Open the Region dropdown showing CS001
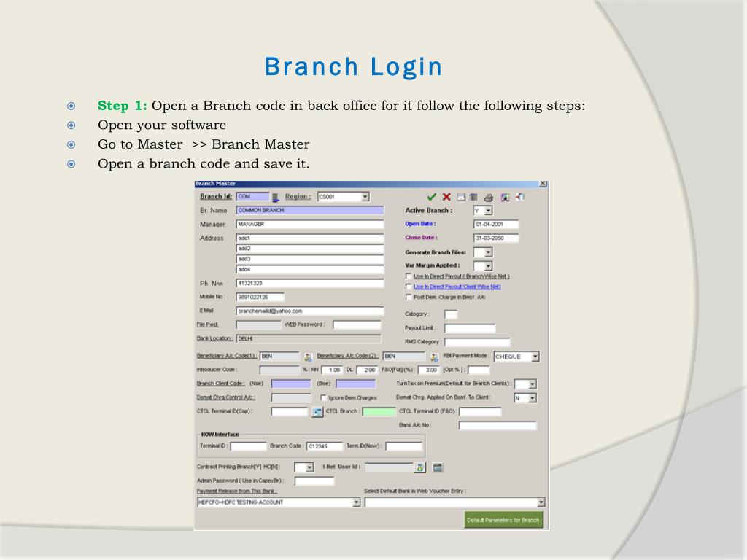The height and width of the screenshot is (560, 747). (x=365, y=197)
